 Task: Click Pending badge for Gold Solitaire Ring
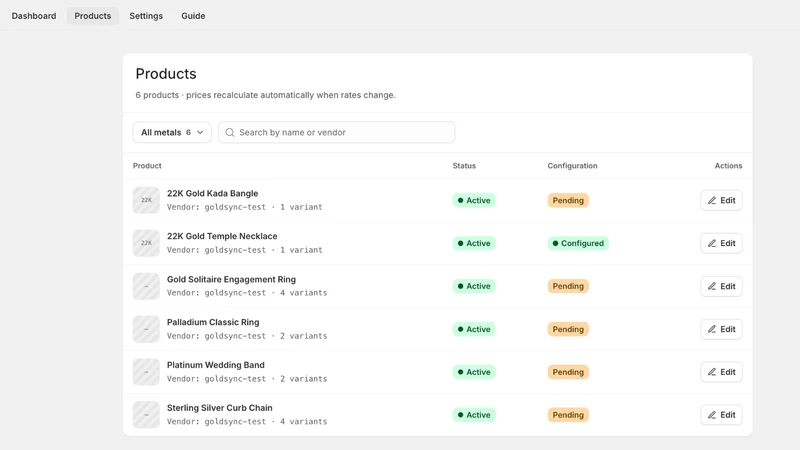tap(568, 286)
